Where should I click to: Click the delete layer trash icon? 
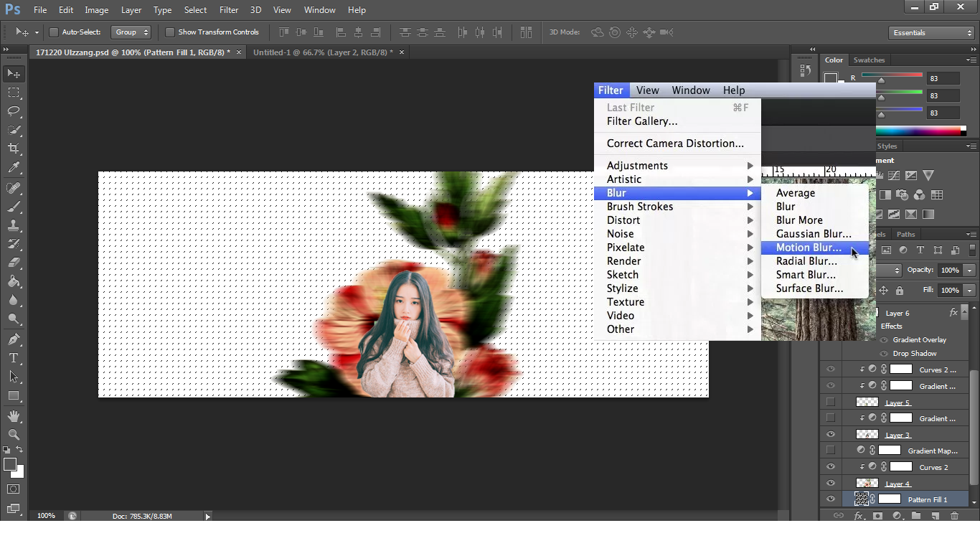tap(954, 516)
